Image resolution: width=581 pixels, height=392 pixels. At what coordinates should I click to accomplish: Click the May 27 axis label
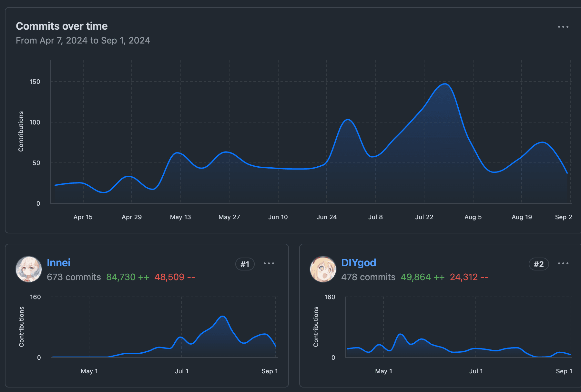tap(229, 217)
